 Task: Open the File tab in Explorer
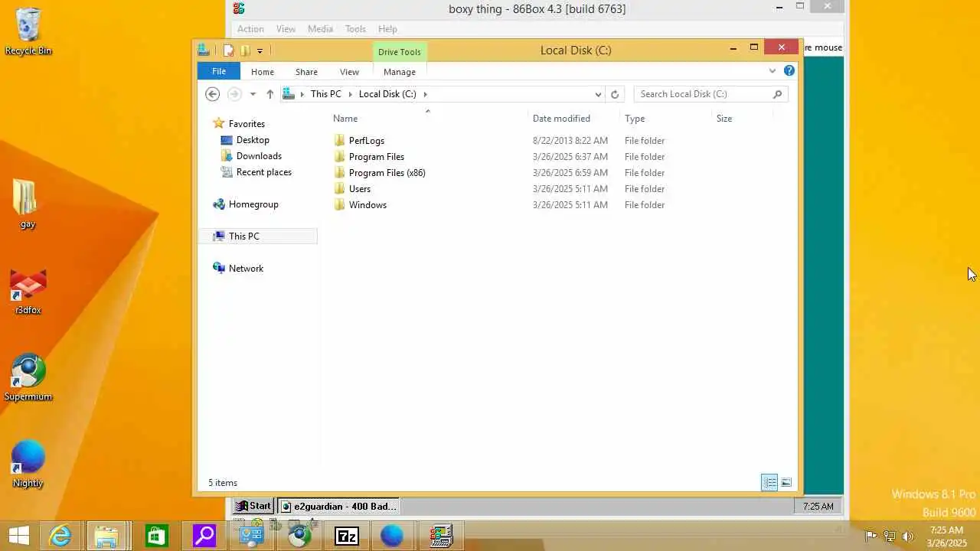219,71
